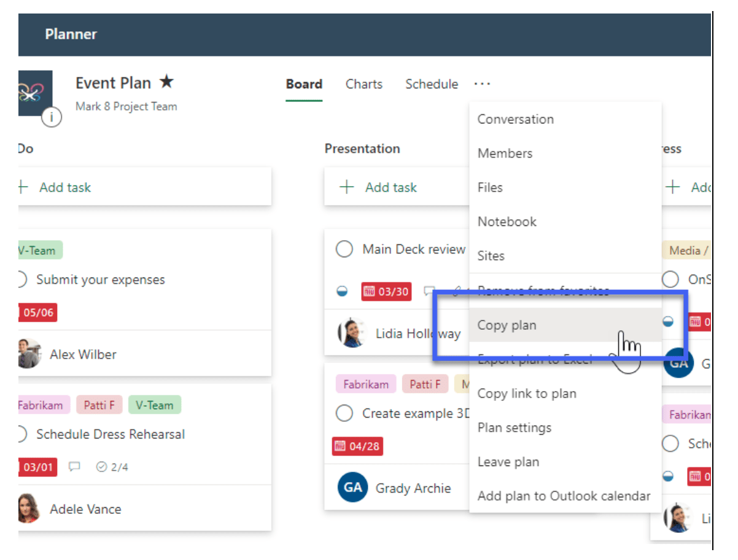Click the Planner app title

coord(71,34)
